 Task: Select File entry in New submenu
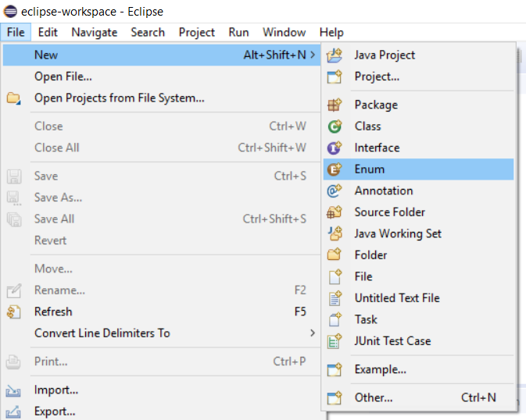(419, 276)
